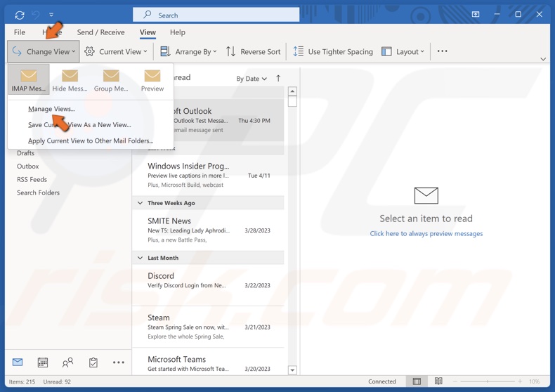Click into the Search box
The width and height of the screenshot is (555, 392).
pos(216,15)
